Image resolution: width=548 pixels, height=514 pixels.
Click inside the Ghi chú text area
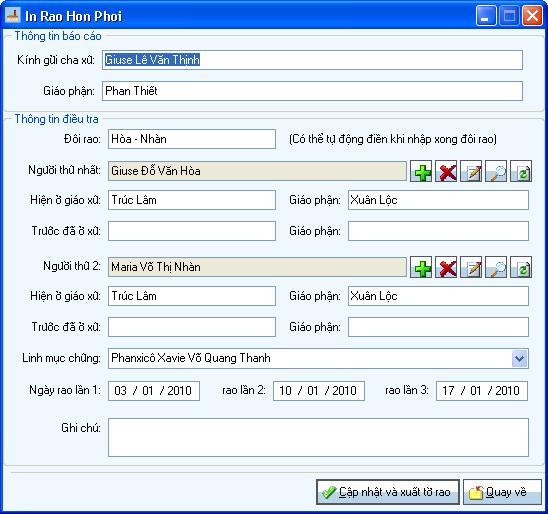point(318,437)
